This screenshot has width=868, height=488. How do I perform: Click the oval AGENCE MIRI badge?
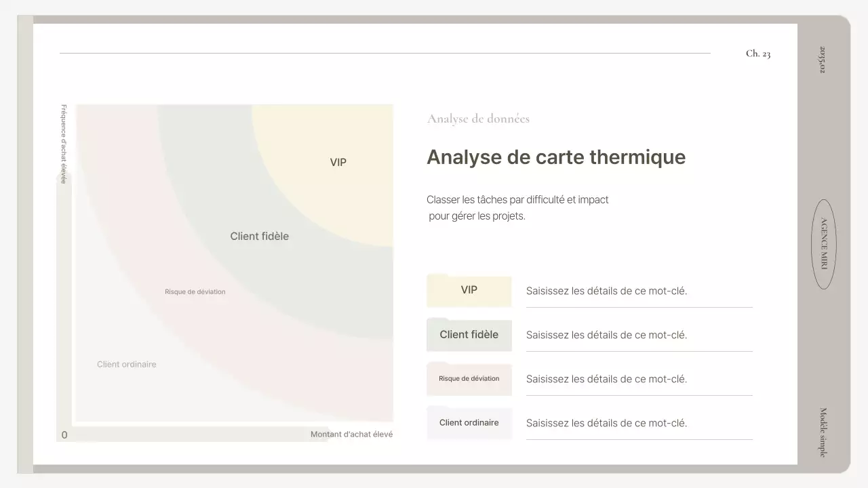click(823, 245)
